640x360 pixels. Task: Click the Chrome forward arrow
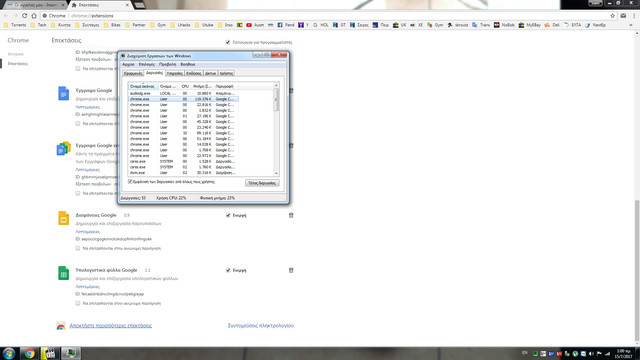15,16
